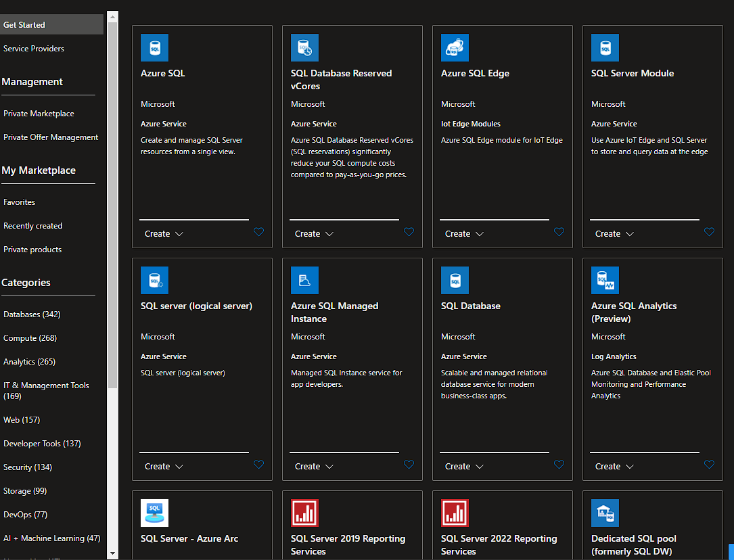The image size is (734, 560).
Task: Open Dedicated SQL pool (formerly SQL DW) title
Action: pos(634,545)
